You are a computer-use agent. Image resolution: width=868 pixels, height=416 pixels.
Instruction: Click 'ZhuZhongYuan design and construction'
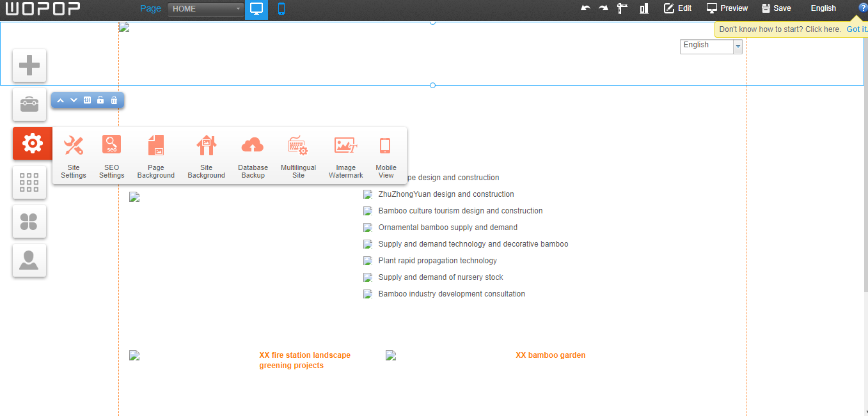point(446,194)
